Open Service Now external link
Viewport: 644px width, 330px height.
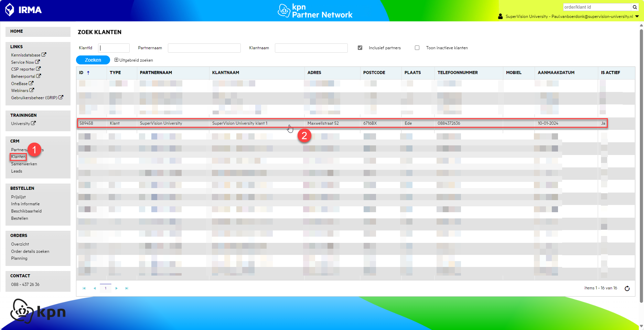point(25,62)
